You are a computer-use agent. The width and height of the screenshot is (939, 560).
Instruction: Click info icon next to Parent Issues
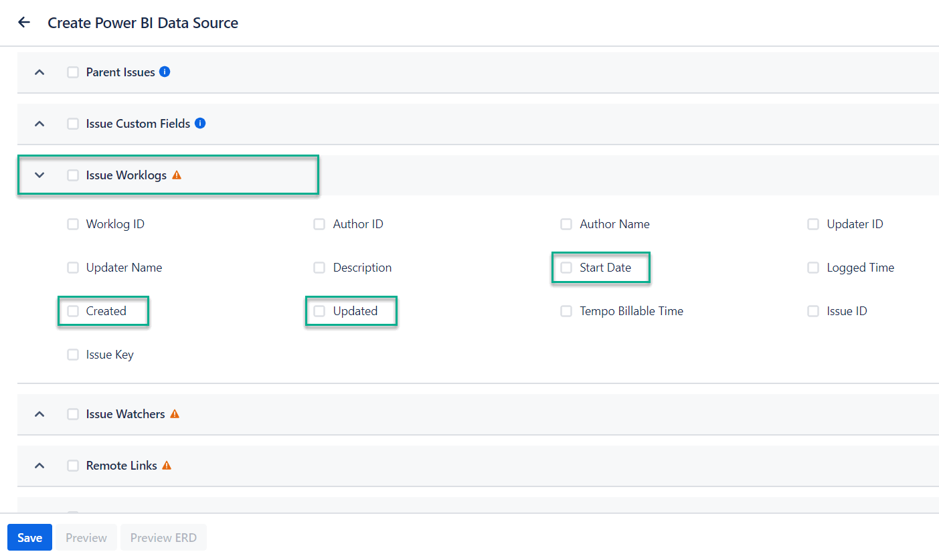pos(165,72)
